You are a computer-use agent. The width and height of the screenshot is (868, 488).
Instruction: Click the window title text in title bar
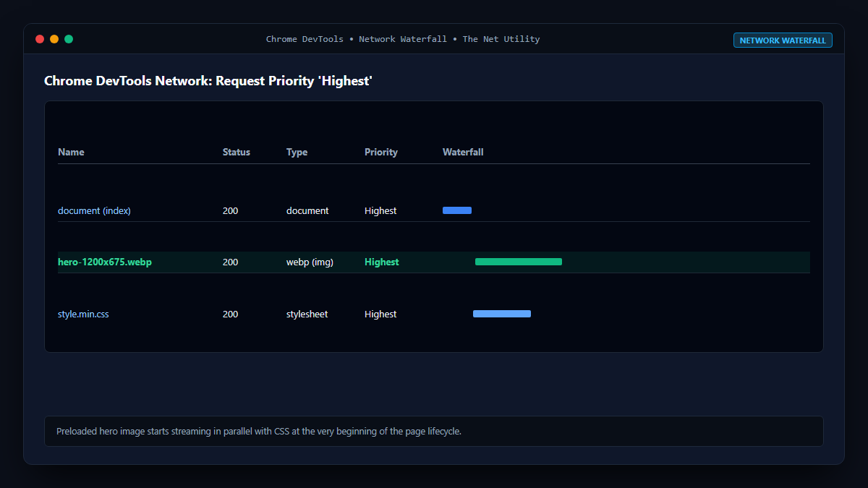[x=403, y=39]
